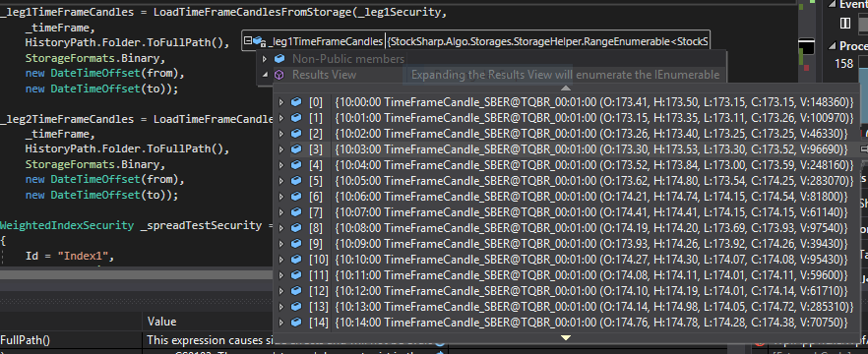Click the object icon for row [5]
This screenshot has height=354, width=868.
coord(297,180)
